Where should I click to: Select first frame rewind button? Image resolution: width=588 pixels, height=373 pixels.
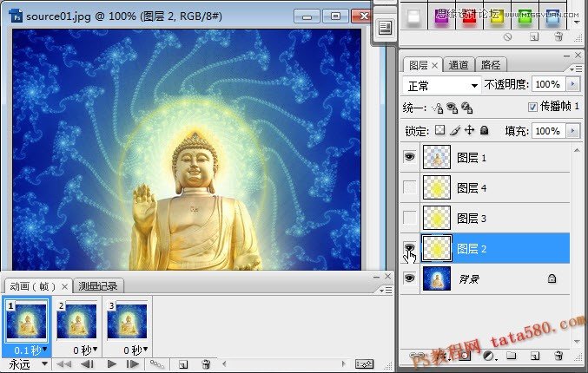tap(63, 364)
